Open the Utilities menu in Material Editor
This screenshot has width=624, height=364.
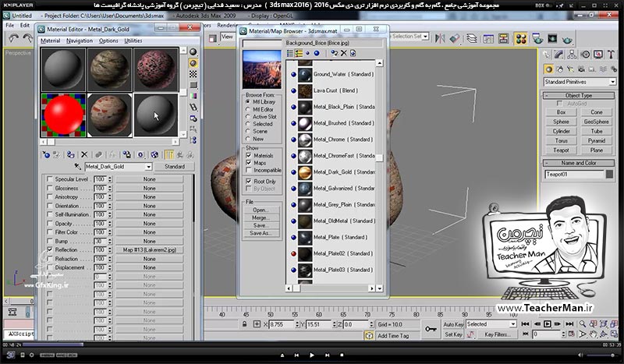(133, 41)
